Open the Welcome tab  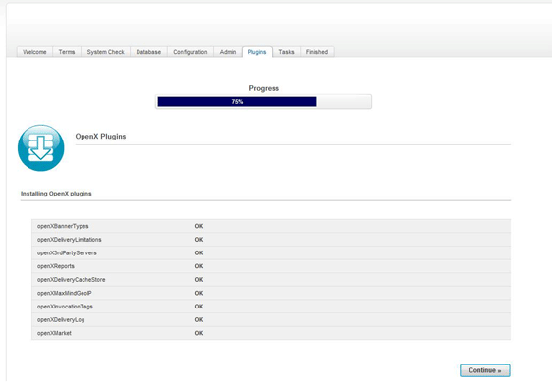(x=34, y=52)
